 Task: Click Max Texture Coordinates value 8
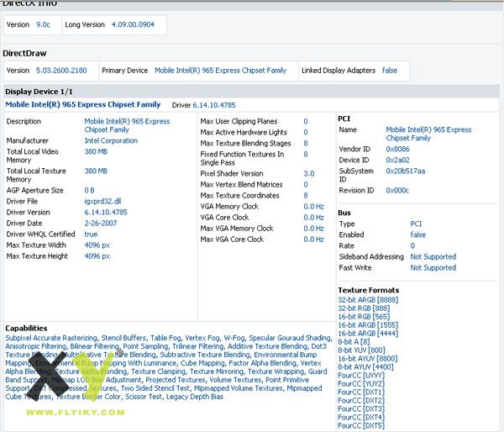tap(306, 196)
